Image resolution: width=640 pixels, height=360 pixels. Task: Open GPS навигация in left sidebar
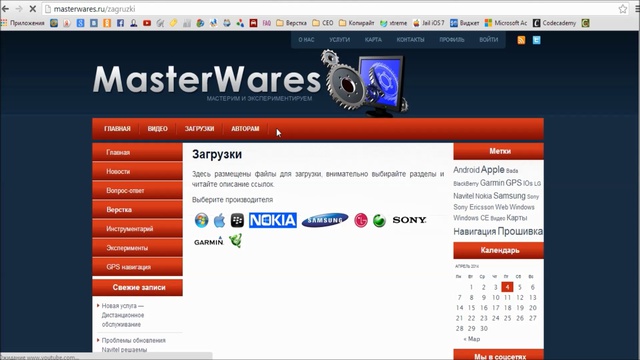(138, 267)
